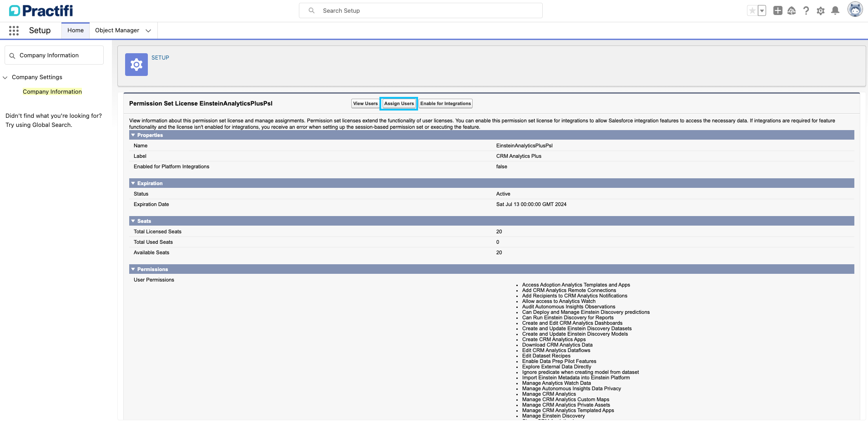
Task: Click the Sat Jul 13 expiration date
Action: [531, 205]
